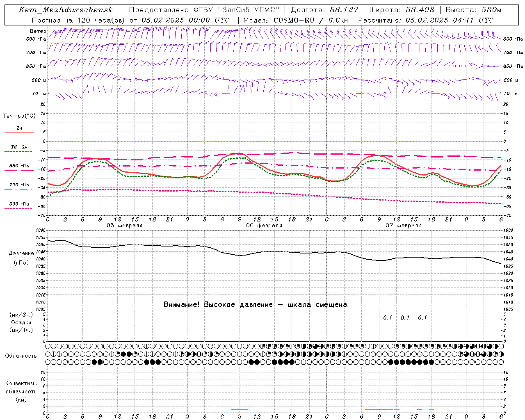The width and height of the screenshot is (525, 420).
Task: Click the Высота: 530м value
Action: point(473,10)
